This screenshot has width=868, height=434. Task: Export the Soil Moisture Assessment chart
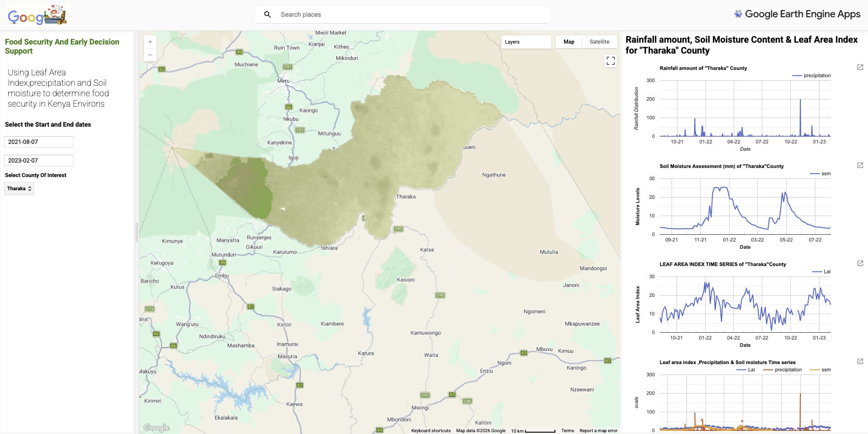tap(860, 165)
